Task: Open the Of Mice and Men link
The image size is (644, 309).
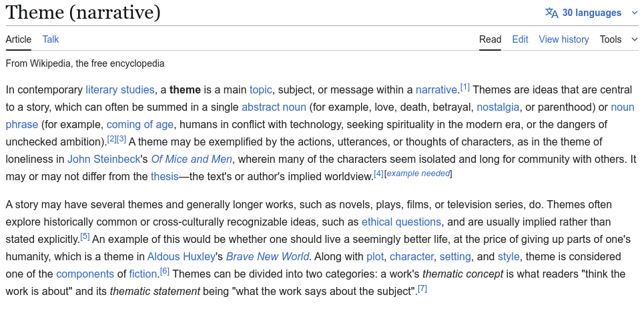Action: 192,159
